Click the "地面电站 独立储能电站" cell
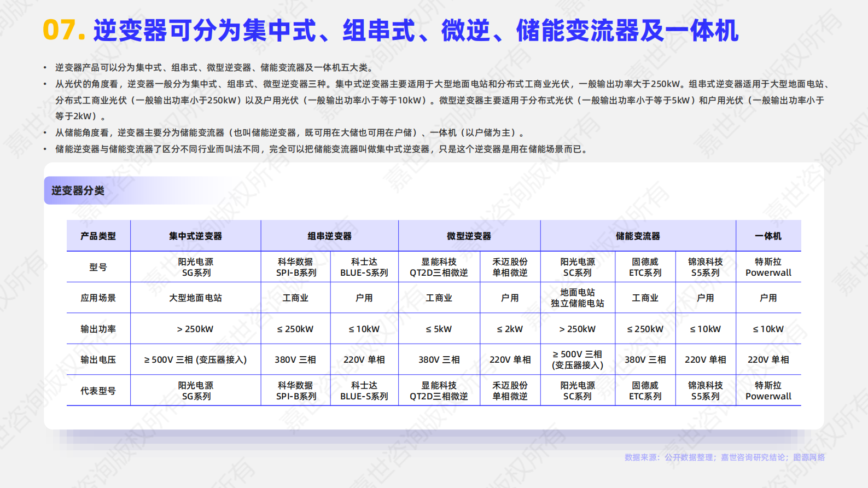Viewport: 868px width, 488px height. point(578,298)
